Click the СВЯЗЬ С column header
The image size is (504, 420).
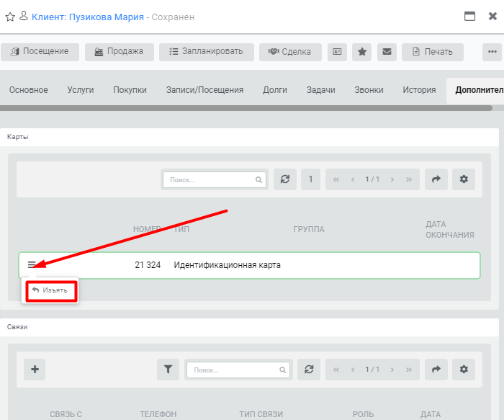(x=66, y=414)
